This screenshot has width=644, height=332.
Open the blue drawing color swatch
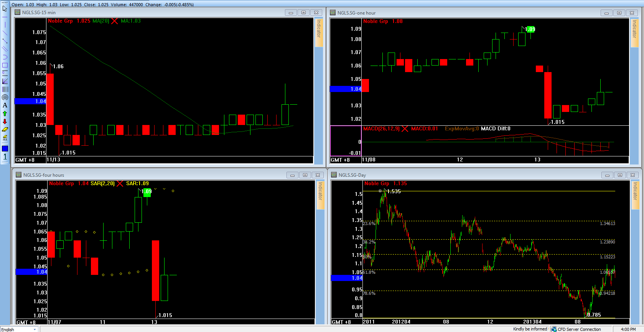[5, 148]
